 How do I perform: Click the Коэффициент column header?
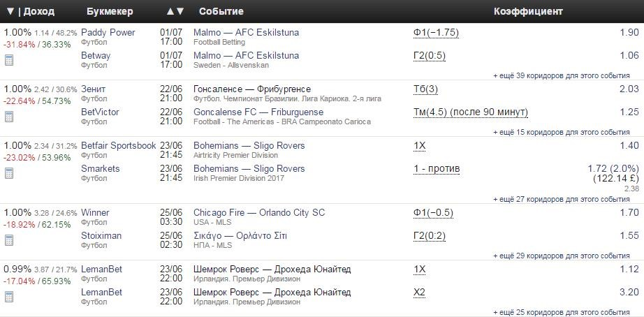tap(528, 11)
